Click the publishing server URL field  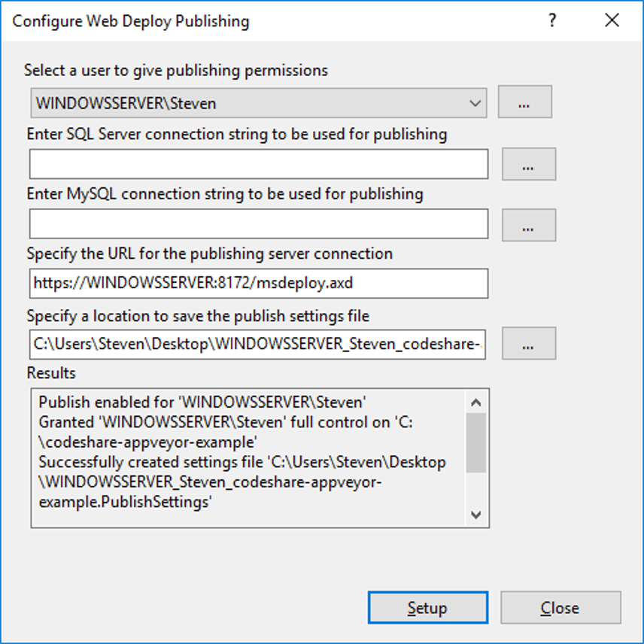(x=259, y=284)
